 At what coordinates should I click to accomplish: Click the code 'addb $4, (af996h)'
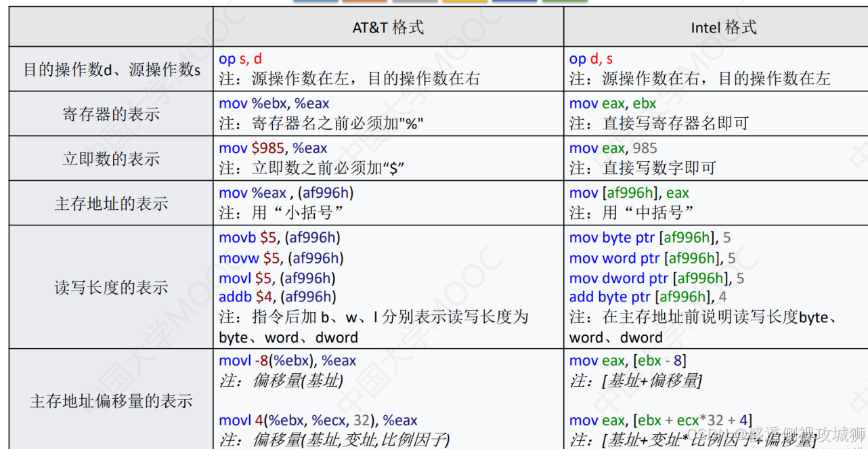pos(278,297)
